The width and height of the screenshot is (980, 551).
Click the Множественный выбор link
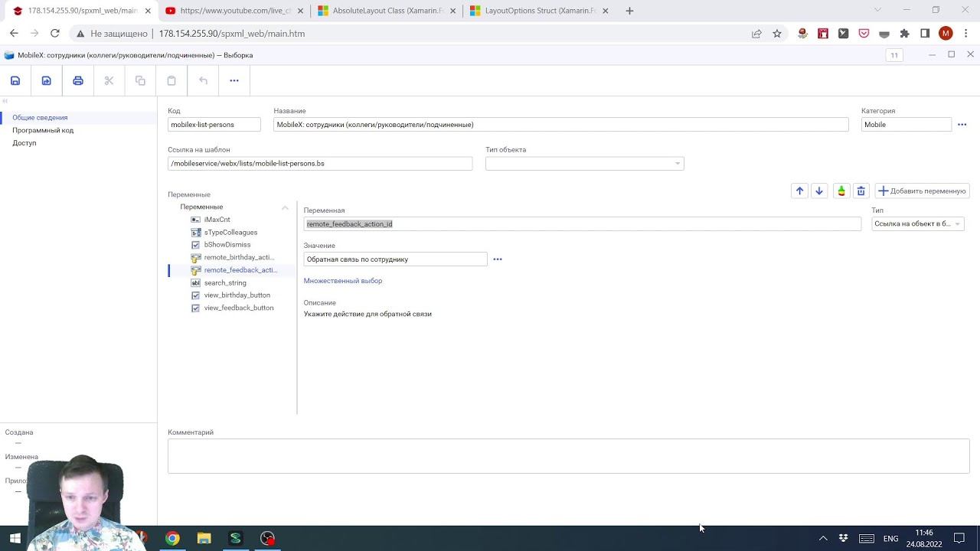tap(343, 281)
